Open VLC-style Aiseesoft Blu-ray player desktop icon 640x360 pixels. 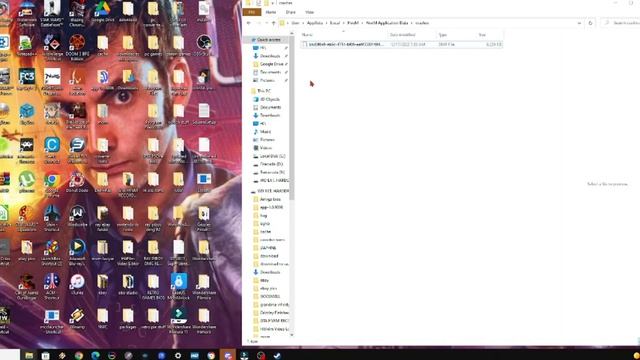77,251
